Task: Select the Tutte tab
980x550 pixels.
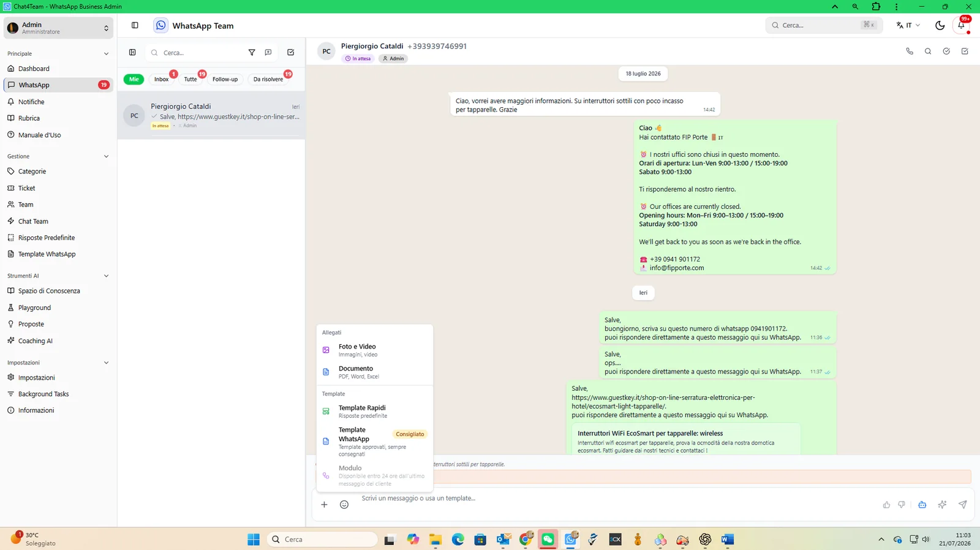Action: coord(191,79)
